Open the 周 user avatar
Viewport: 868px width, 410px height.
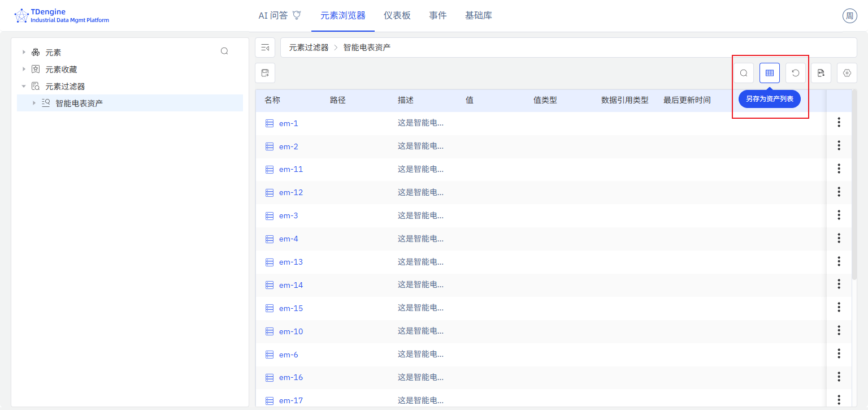pyautogui.click(x=849, y=15)
